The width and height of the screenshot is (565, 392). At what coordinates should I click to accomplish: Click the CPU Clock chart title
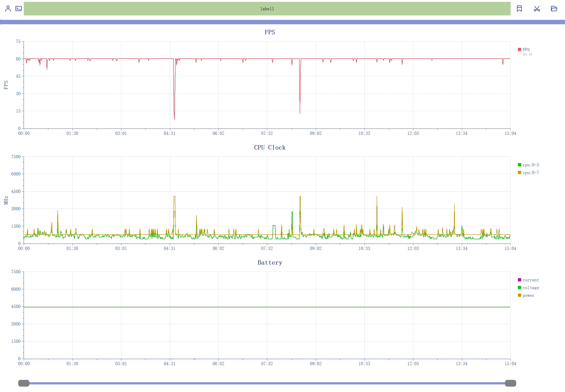point(270,147)
